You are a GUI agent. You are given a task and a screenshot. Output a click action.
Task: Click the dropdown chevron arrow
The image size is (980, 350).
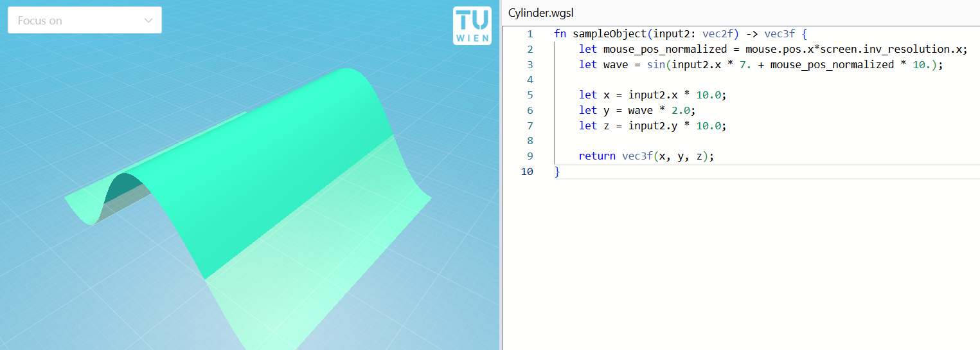148,20
